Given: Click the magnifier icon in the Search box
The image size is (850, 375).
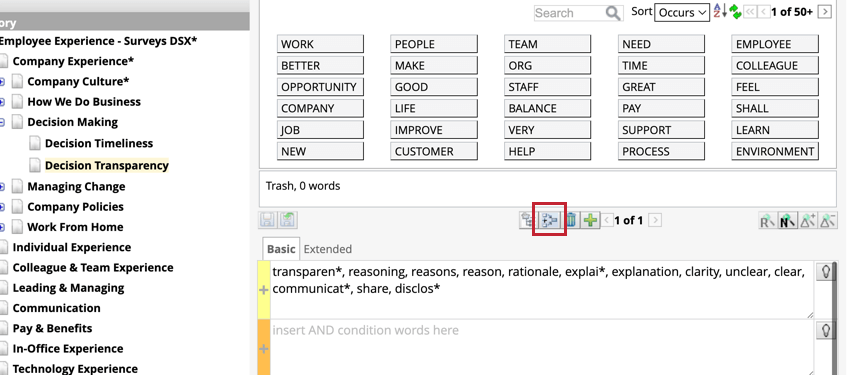Looking at the screenshot, I should click(x=613, y=13).
